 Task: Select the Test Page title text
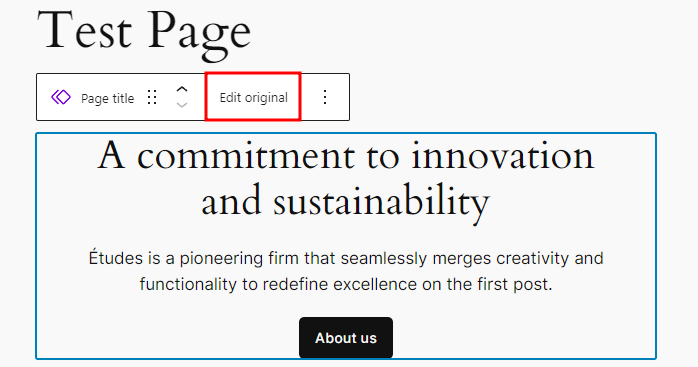pyautogui.click(x=144, y=33)
